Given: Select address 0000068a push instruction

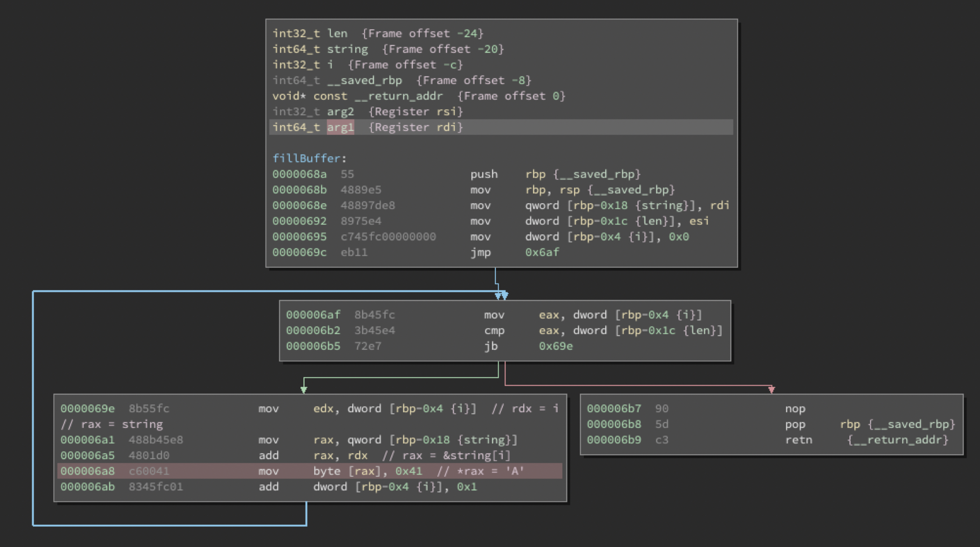Looking at the screenshot, I should coord(299,174).
